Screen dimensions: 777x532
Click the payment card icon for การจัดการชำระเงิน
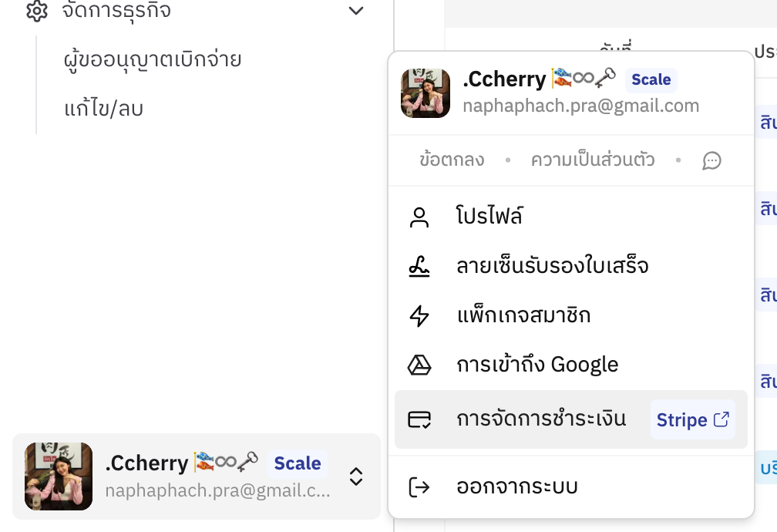click(419, 419)
